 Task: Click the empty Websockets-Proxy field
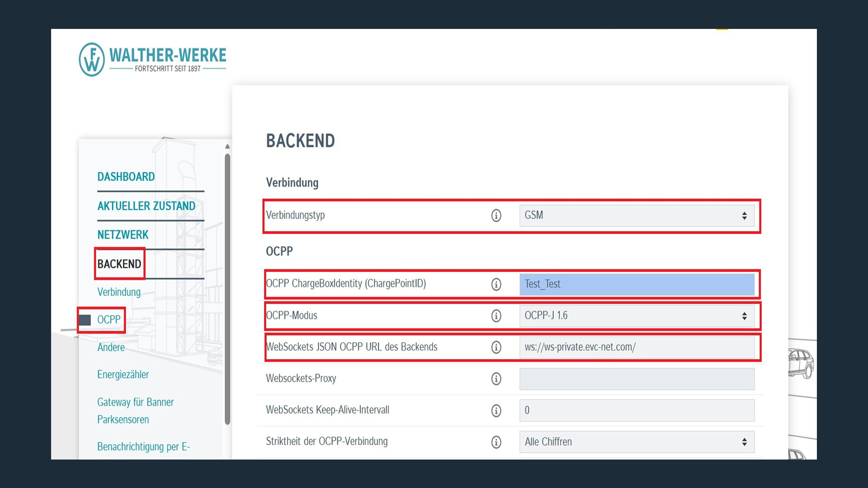pyautogui.click(x=637, y=379)
